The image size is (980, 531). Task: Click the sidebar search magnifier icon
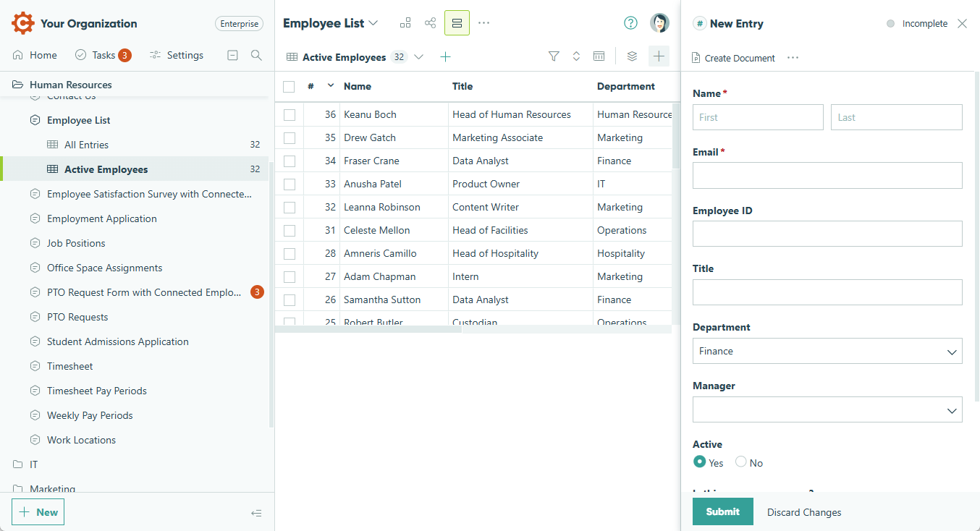pyautogui.click(x=256, y=55)
